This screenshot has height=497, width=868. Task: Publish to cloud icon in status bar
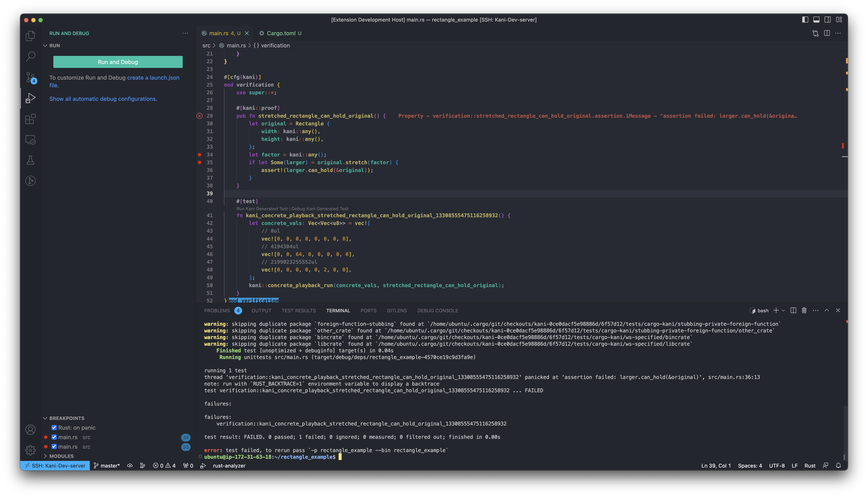coord(130,466)
